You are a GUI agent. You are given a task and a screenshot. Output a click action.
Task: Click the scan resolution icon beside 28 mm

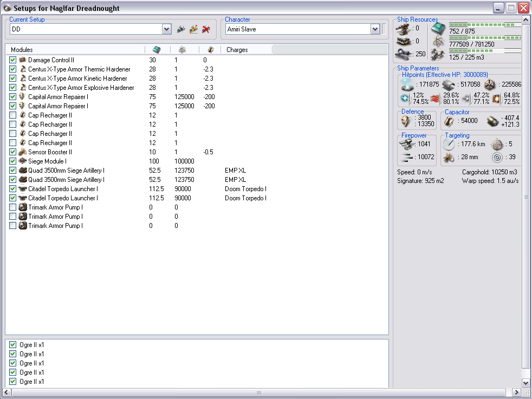coord(449,158)
